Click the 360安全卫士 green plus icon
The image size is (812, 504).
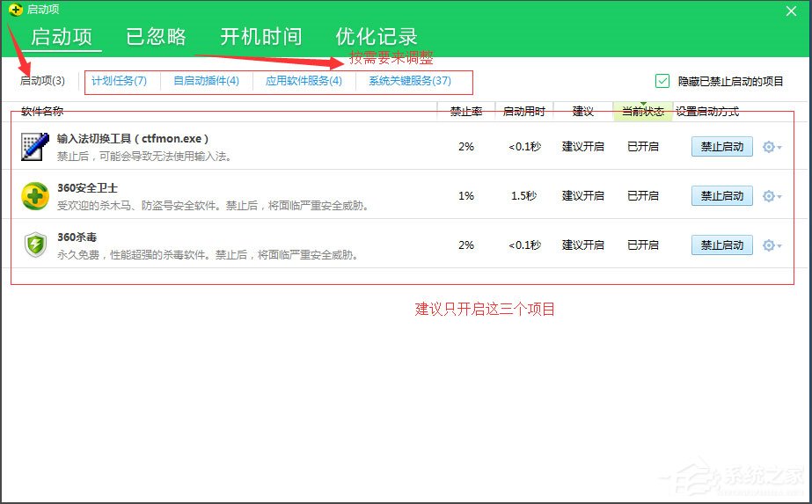(x=35, y=196)
